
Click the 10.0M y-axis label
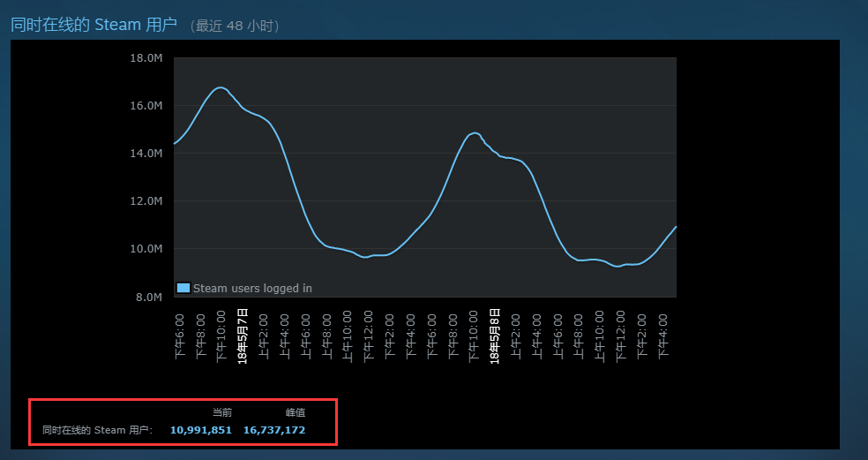pos(146,249)
